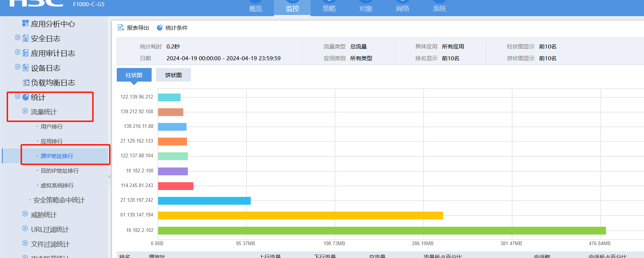Open the 网络 top tab
The image size is (644, 258).
tap(402, 8)
